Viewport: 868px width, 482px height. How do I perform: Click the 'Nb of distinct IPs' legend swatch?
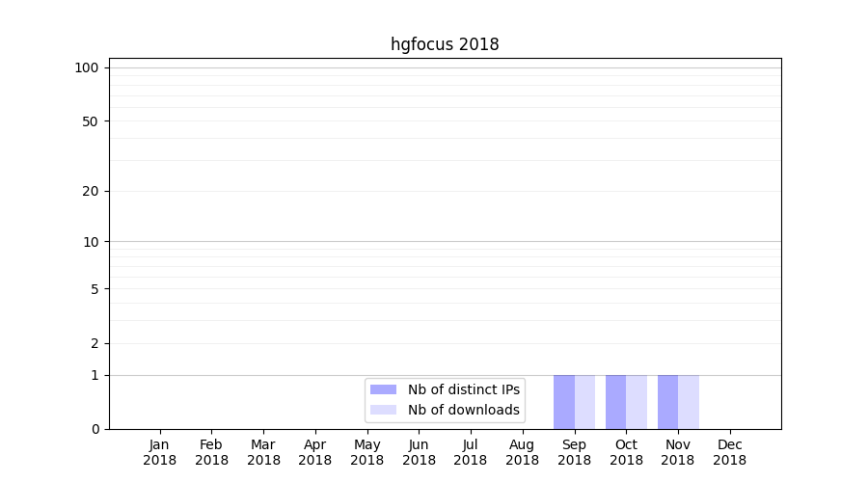383,389
